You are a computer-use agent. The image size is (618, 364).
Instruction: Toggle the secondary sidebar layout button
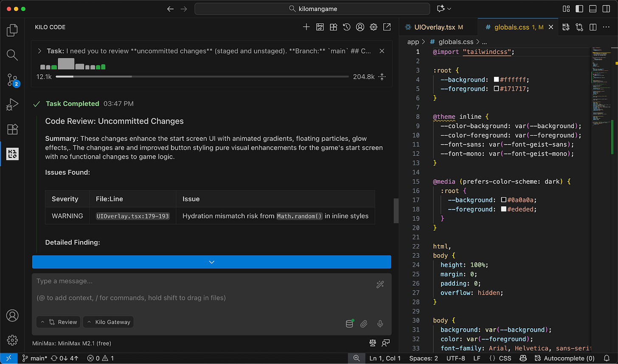click(607, 9)
